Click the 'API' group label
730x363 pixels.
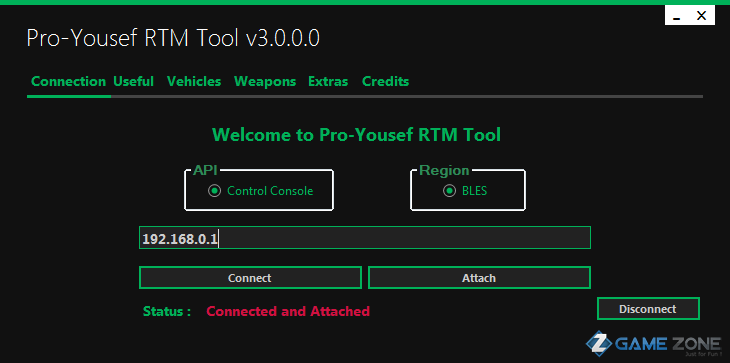point(205,170)
